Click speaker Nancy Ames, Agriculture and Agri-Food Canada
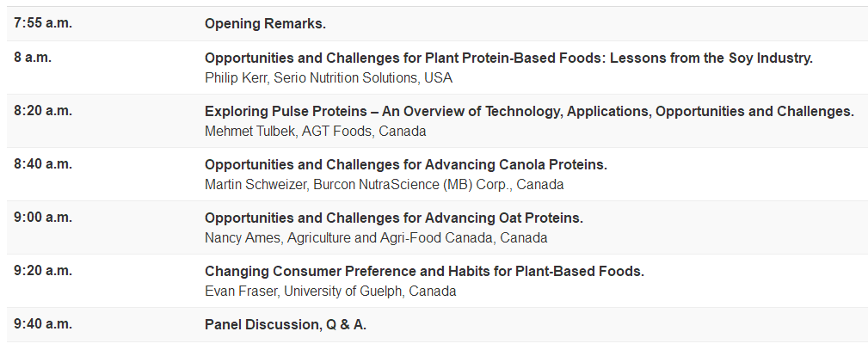Viewport: 868px width, 350px height. 376,238
